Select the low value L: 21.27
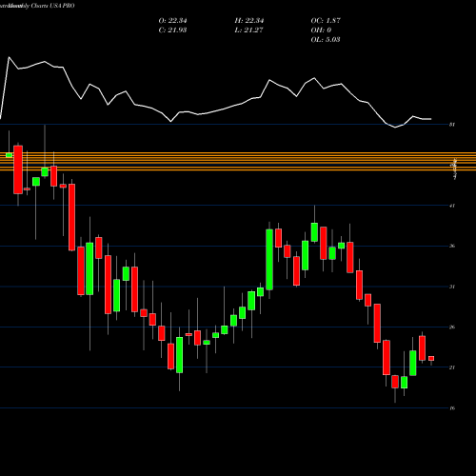 click(248, 30)
